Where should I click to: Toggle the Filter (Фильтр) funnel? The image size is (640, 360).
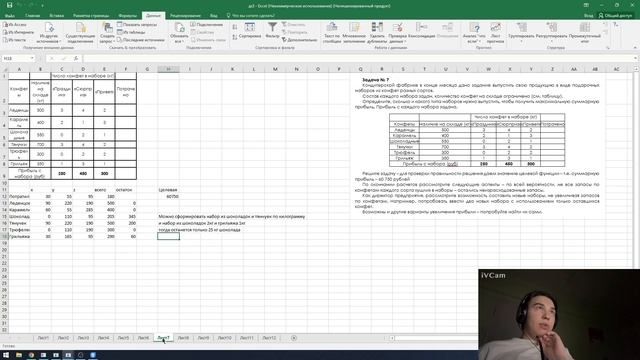(272, 31)
